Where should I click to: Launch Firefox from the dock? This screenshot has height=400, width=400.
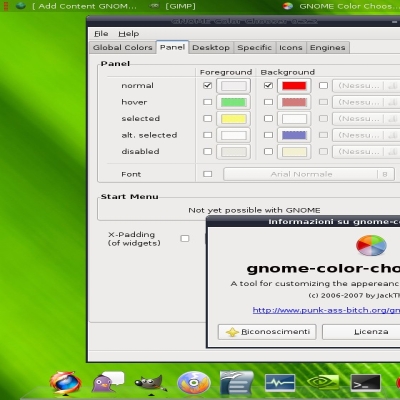click(x=65, y=382)
